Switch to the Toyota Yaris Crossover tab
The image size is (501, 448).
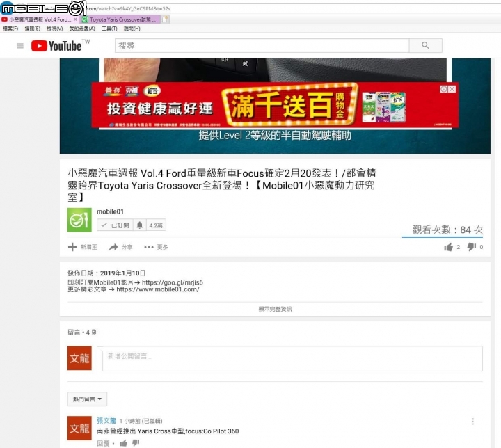119,19
